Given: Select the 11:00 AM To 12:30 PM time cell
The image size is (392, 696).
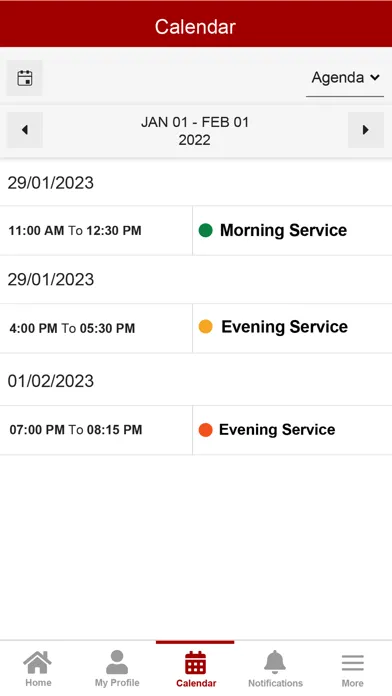Looking at the screenshot, I should coord(96,230).
